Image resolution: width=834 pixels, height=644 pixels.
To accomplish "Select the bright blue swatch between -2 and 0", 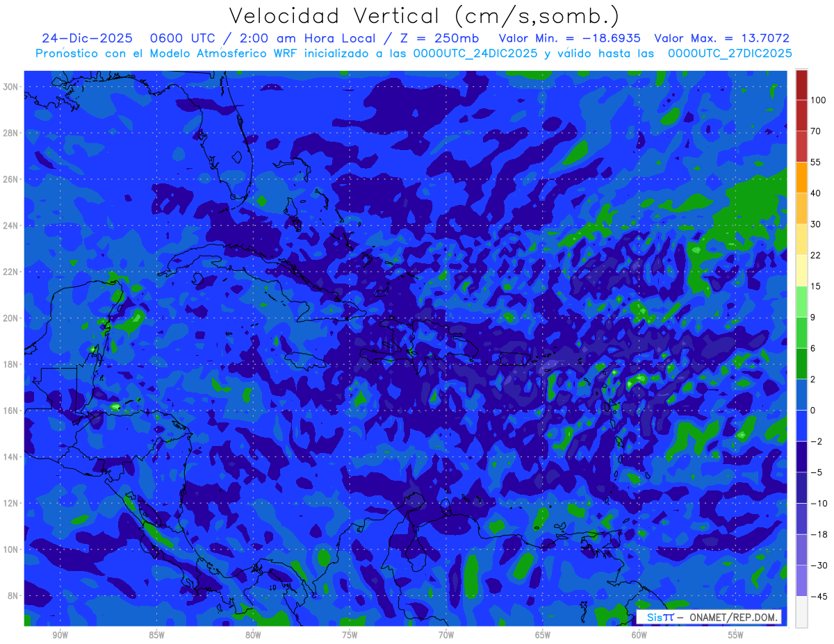I will click(801, 425).
